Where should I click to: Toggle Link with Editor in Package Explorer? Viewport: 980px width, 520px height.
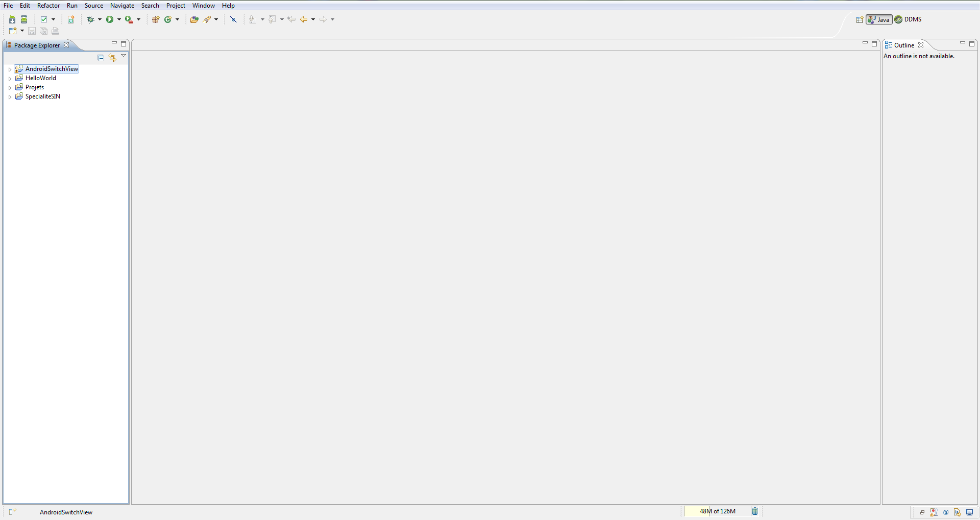pos(112,58)
